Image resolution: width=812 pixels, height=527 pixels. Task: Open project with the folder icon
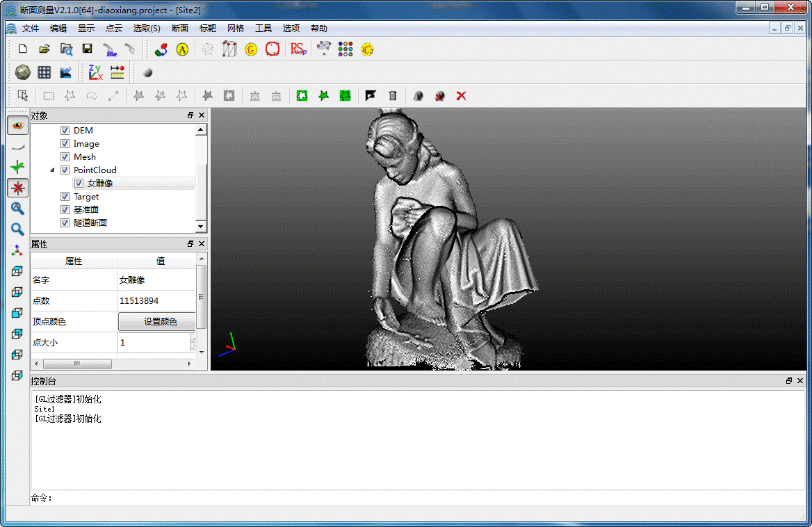[44, 49]
